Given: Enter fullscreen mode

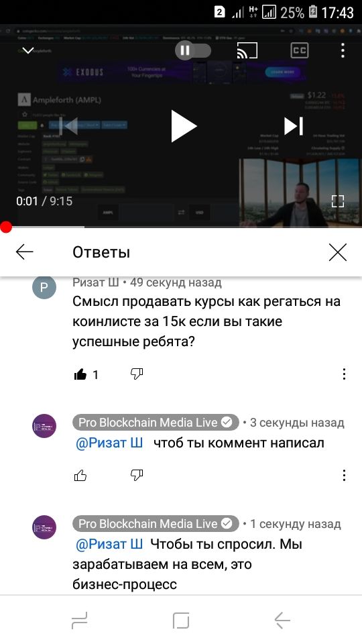Looking at the screenshot, I should tap(338, 201).
